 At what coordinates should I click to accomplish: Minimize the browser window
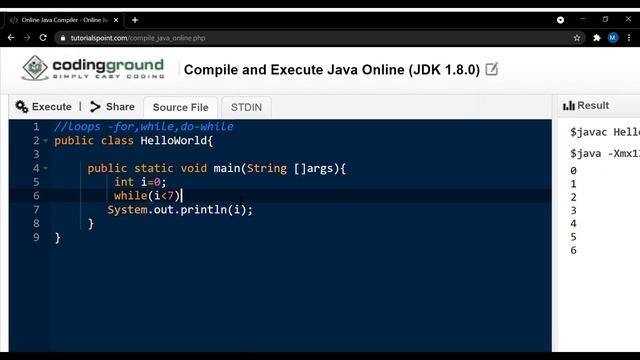click(x=582, y=19)
